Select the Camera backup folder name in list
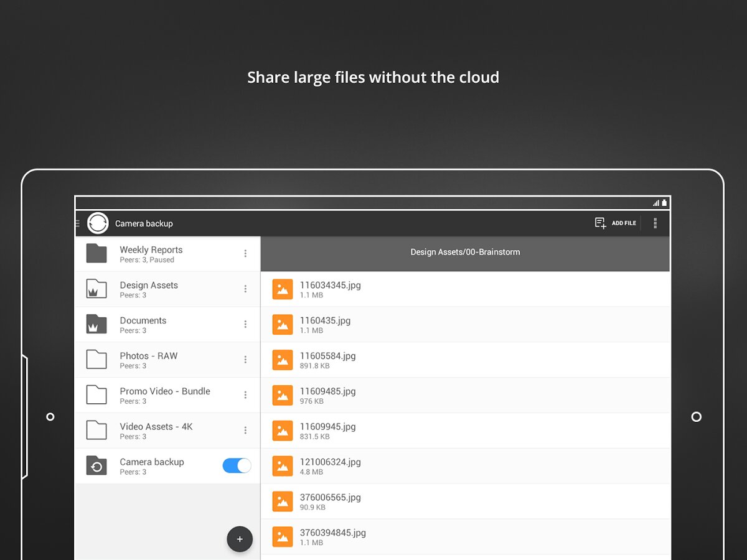 152,462
